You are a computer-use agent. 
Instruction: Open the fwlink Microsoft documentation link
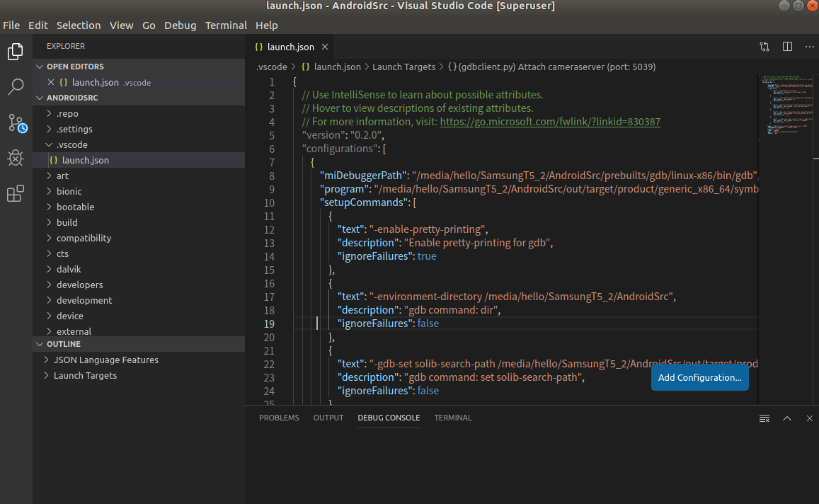click(550, 121)
